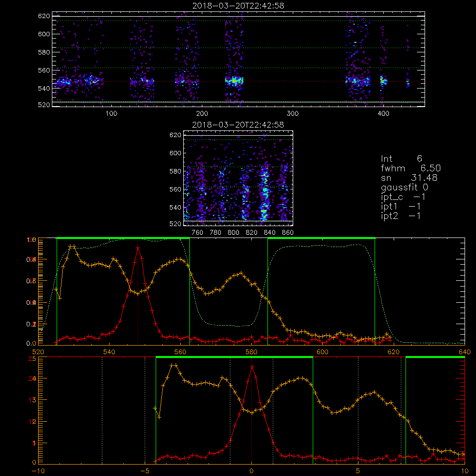This screenshot has height=476, width=476.
Task: Select the 'ipt1 -1' parameter line
Action: (401, 207)
